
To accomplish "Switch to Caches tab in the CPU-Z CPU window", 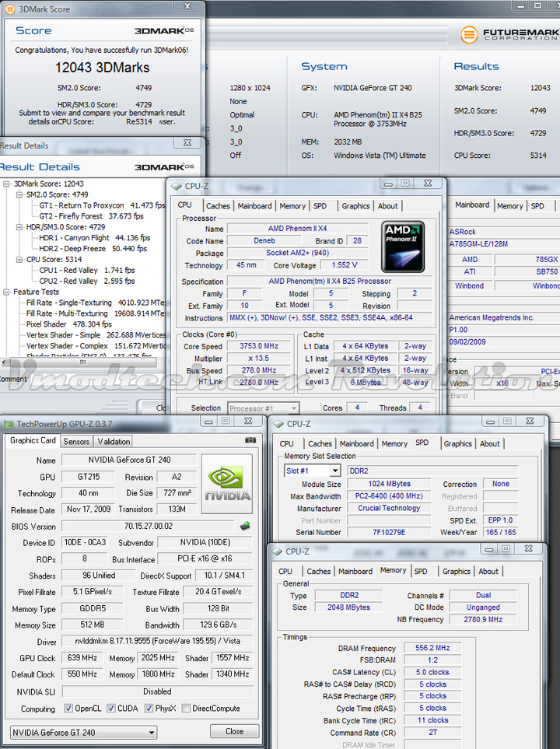I will pyautogui.click(x=218, y=206).
